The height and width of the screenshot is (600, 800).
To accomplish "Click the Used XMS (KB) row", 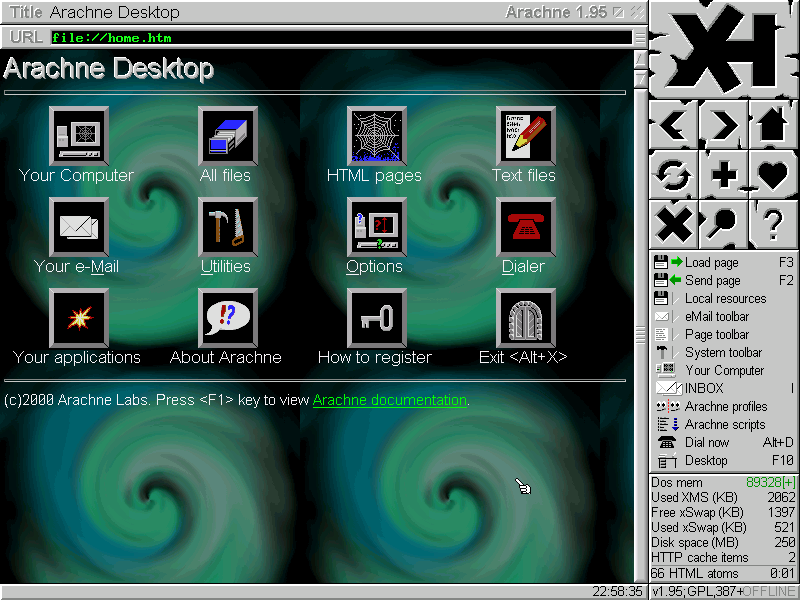I will pos(723,497).
